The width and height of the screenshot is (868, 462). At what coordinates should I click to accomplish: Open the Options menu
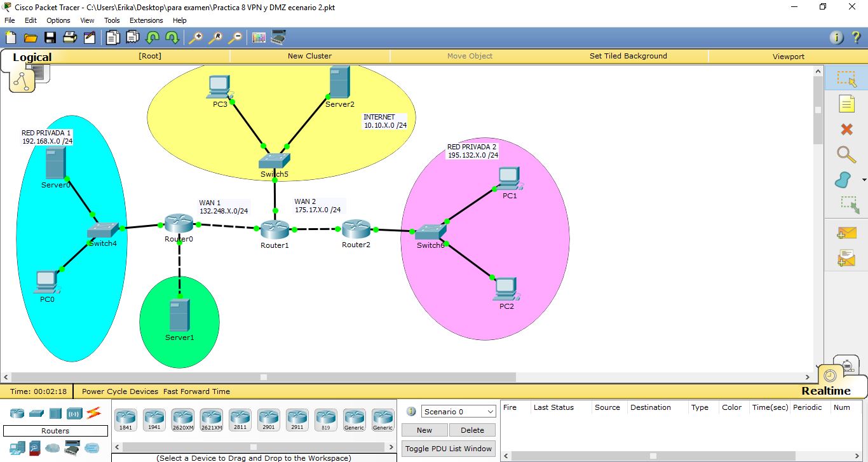click(x=58, y=20)
